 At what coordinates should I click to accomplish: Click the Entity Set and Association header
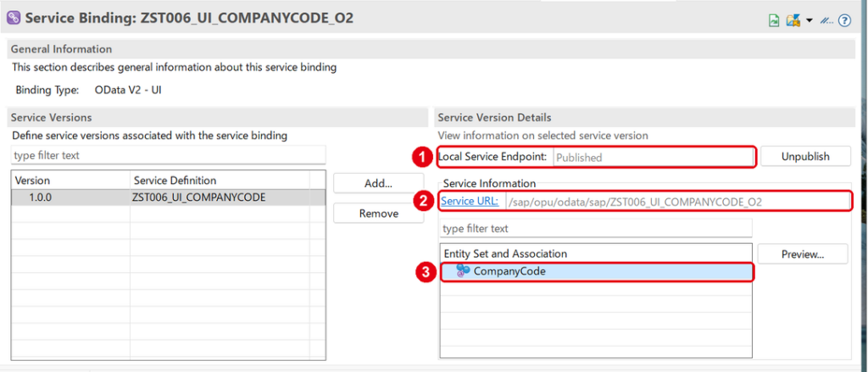(596, 253)
